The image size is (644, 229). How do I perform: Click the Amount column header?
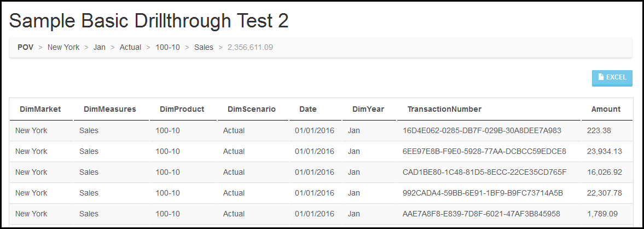tap(606, 109)
